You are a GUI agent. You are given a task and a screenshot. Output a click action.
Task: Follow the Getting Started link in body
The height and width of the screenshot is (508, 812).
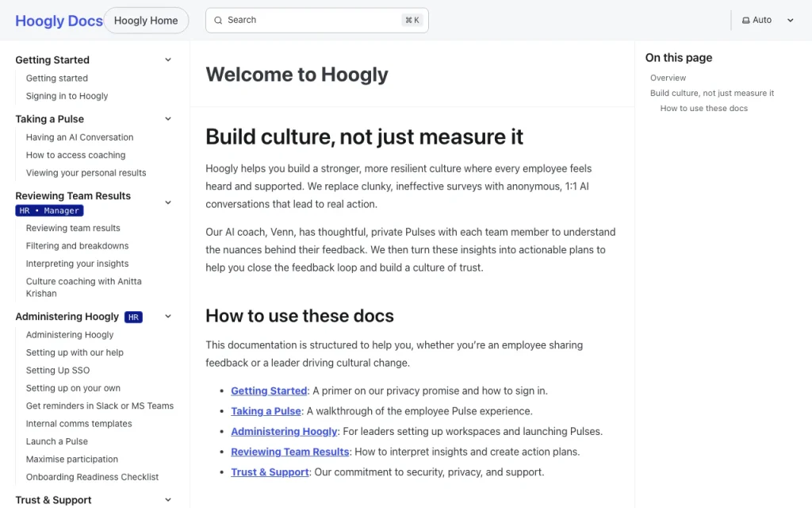(x=269, y=391)
